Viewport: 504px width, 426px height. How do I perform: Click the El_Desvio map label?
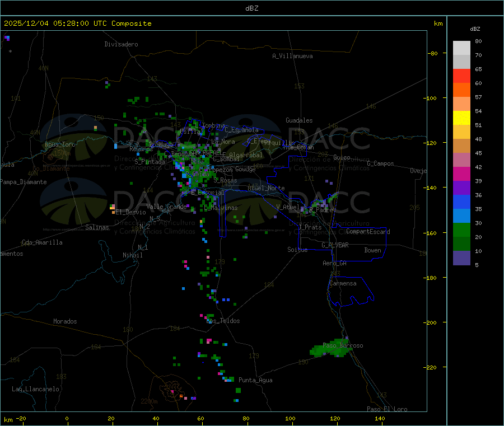coord(130,212)
